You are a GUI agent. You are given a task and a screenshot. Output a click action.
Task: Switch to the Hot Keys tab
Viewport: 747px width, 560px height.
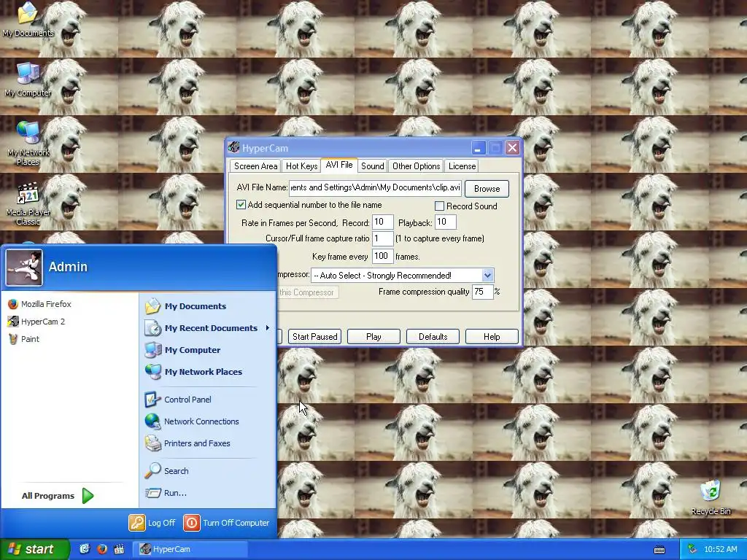coord(301,166)
